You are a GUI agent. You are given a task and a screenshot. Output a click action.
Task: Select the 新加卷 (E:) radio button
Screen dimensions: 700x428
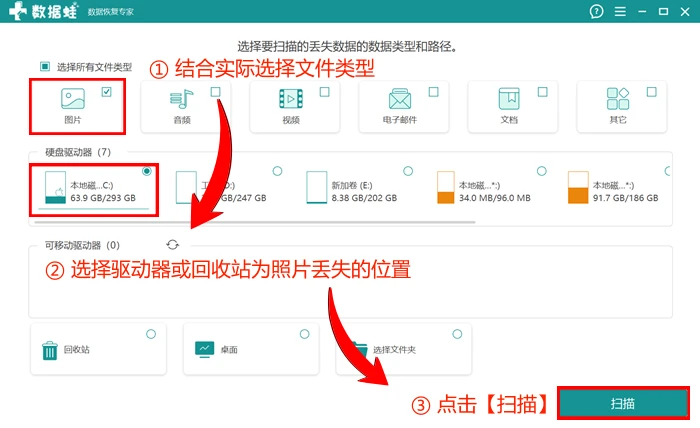coord(408,171)
